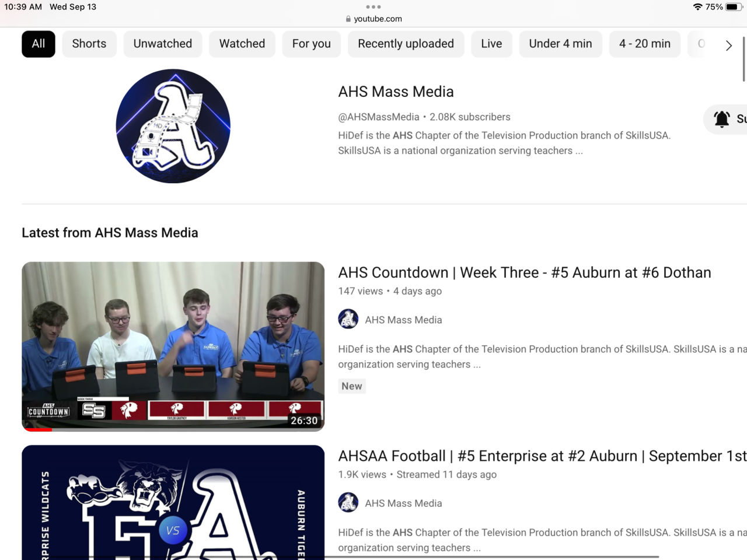
Task: Play the AHS Countdown Week Three thumbnail
Action: point(173,346)
